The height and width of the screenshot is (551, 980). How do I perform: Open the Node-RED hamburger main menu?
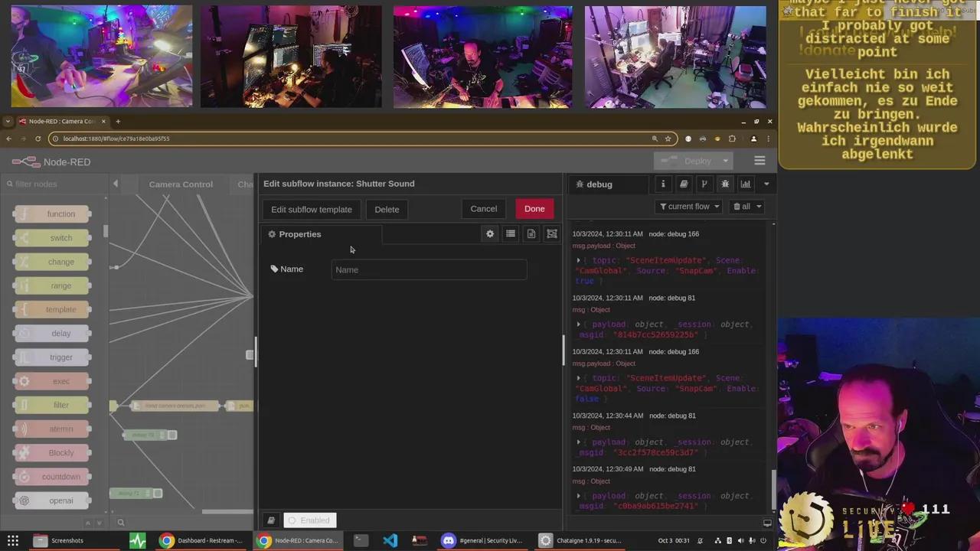tap(759, 161)
